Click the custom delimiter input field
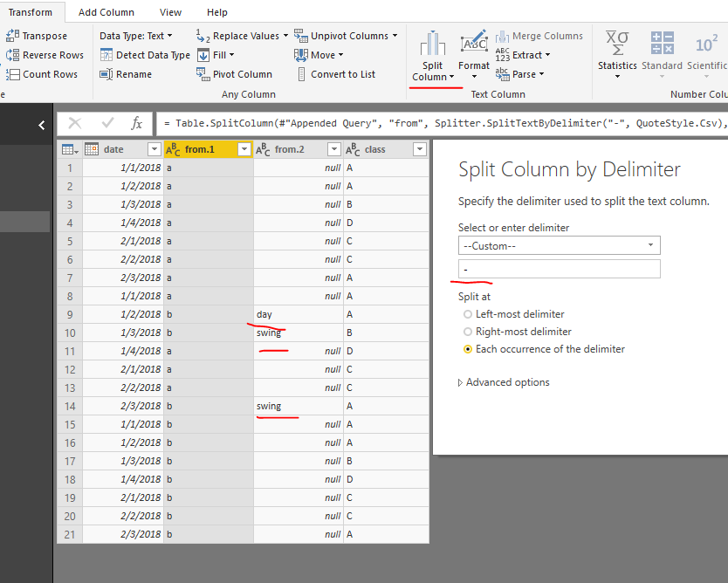728x583 pixels. tap(559, 269)
